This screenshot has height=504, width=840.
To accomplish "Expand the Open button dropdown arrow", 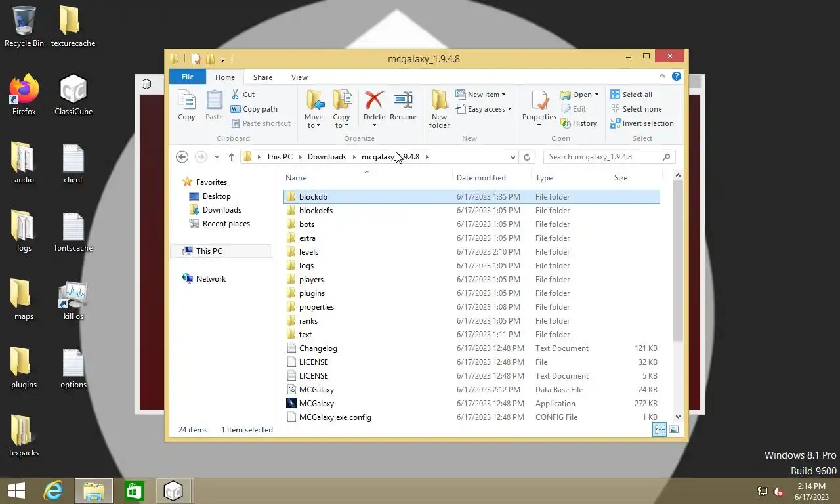I will click(597, 94).
